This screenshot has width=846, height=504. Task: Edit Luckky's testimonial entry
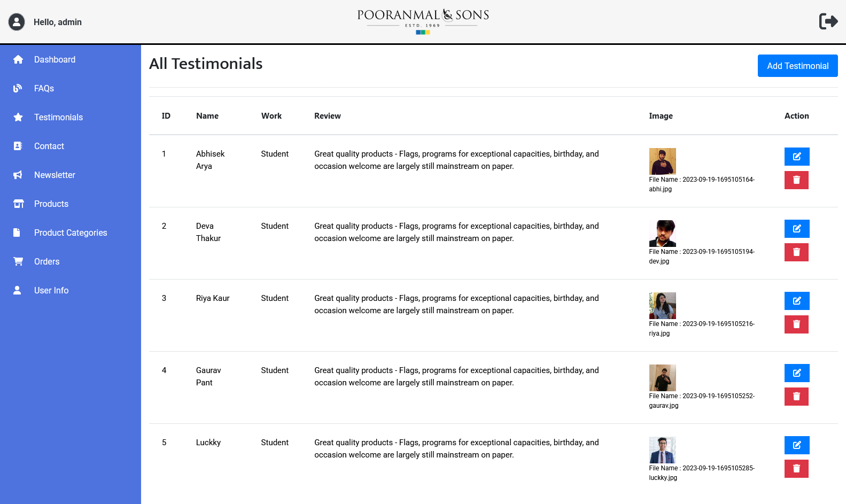pyautogui.click(x=796, y=445)
